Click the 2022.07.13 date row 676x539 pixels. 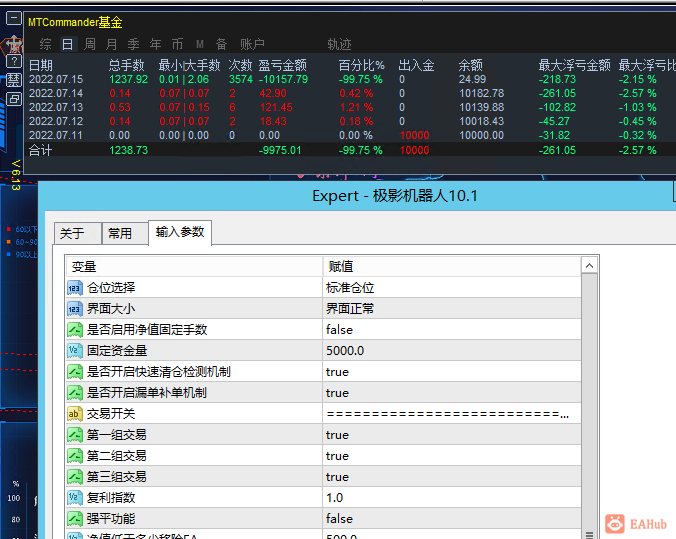56,107
